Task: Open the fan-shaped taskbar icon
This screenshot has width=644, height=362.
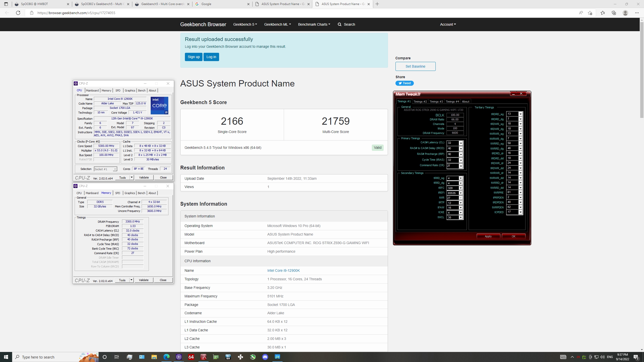Action: [x=240, y=357]
